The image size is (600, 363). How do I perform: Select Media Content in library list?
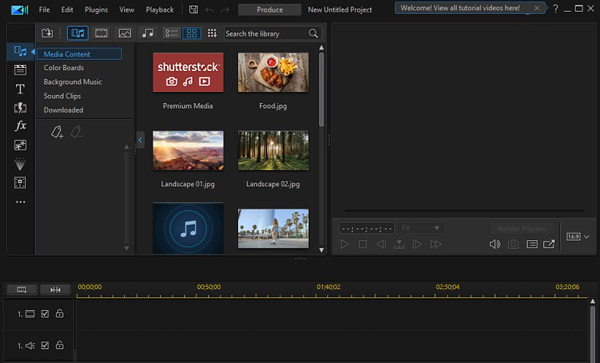[80, 54]
